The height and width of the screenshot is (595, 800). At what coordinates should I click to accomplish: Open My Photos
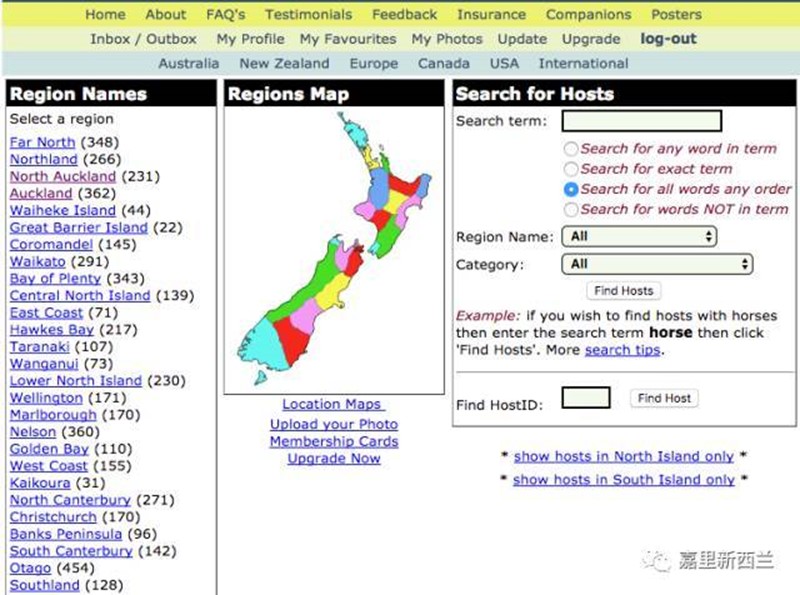(x=447, y=39)
